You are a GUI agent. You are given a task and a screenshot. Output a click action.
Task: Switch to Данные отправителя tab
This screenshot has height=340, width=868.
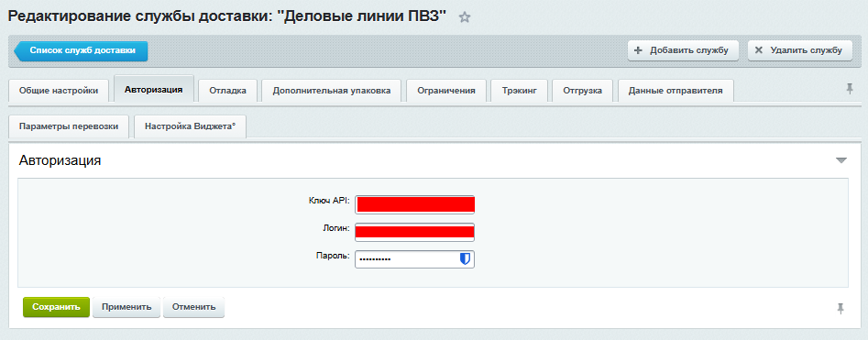(x=676, y=91)
